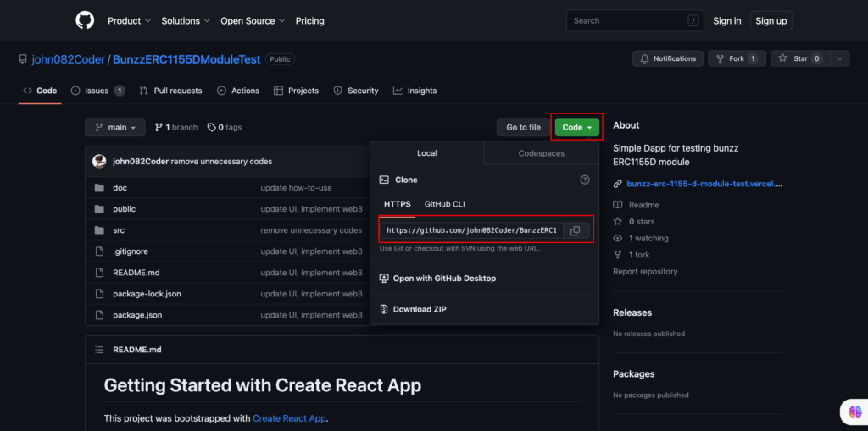Click the Notifications button
This screenshot has width=868, height=431.
[668, 58]
